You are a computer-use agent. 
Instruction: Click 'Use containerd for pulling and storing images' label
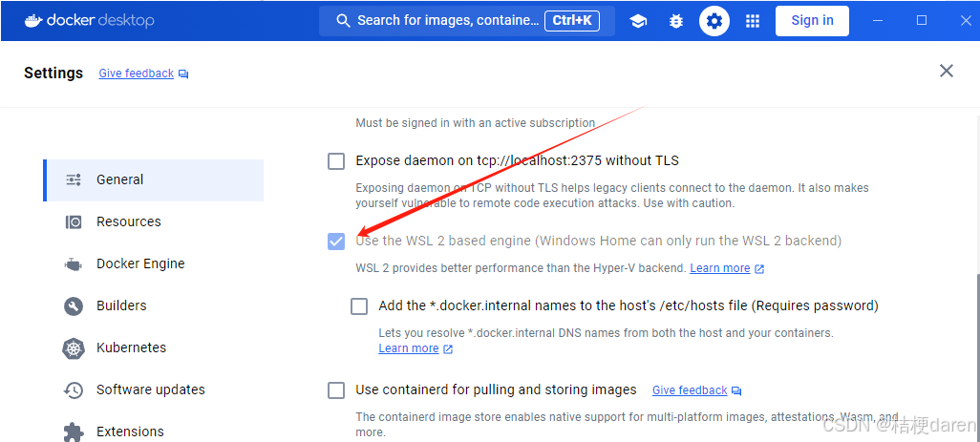tap(497, 390)
